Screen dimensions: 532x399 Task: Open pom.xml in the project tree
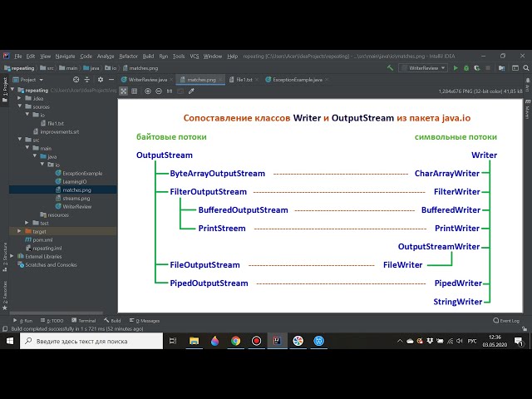pyautogui.click(x=40, y=239)
